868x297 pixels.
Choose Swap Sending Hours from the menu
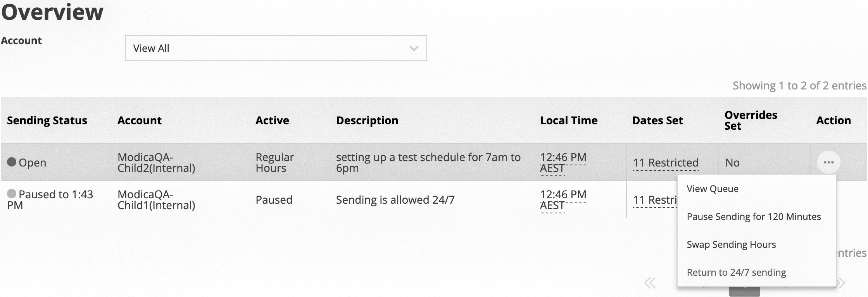(731, 244)
